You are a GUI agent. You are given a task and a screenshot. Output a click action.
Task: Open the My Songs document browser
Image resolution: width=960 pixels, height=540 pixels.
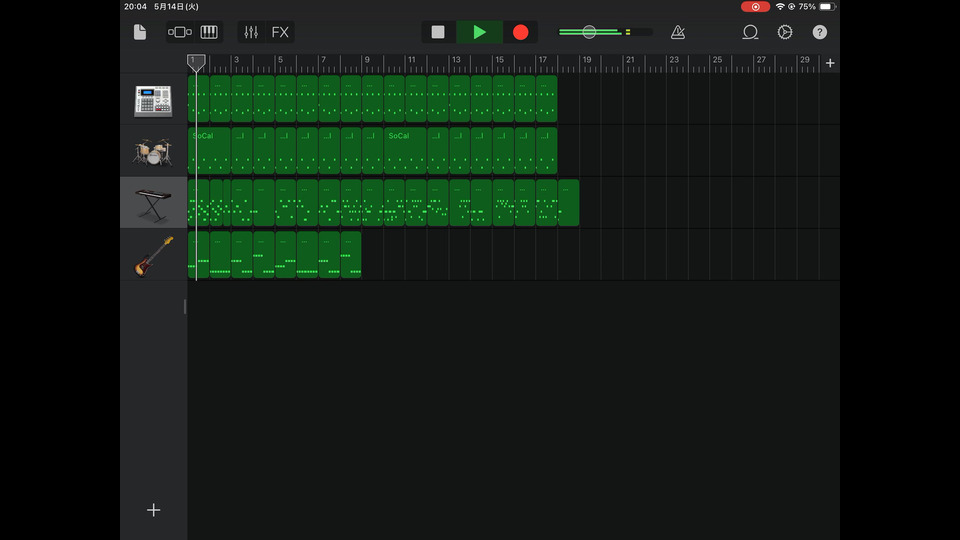[140, 32]
